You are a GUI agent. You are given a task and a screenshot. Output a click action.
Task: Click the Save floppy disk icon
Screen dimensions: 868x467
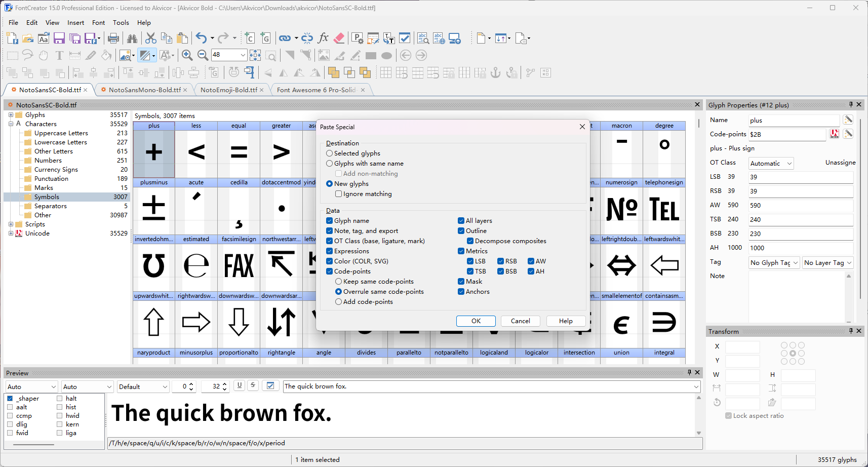(59, 38)
